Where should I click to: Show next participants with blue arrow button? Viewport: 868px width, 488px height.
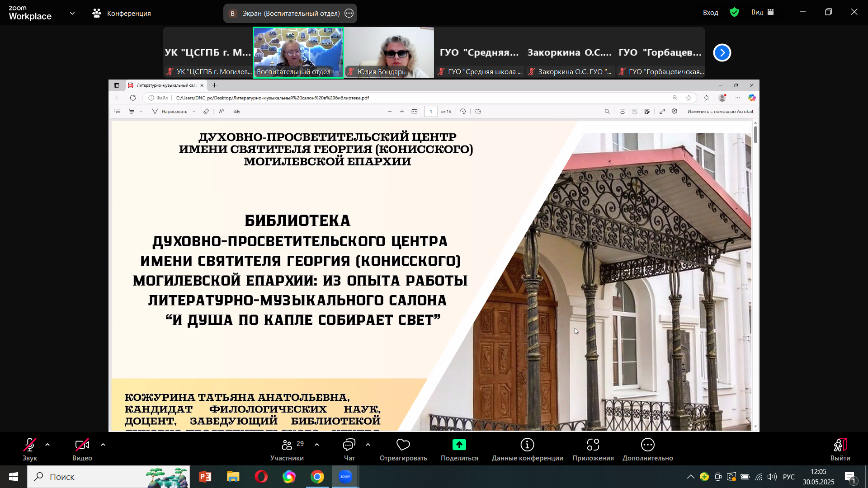722,52
